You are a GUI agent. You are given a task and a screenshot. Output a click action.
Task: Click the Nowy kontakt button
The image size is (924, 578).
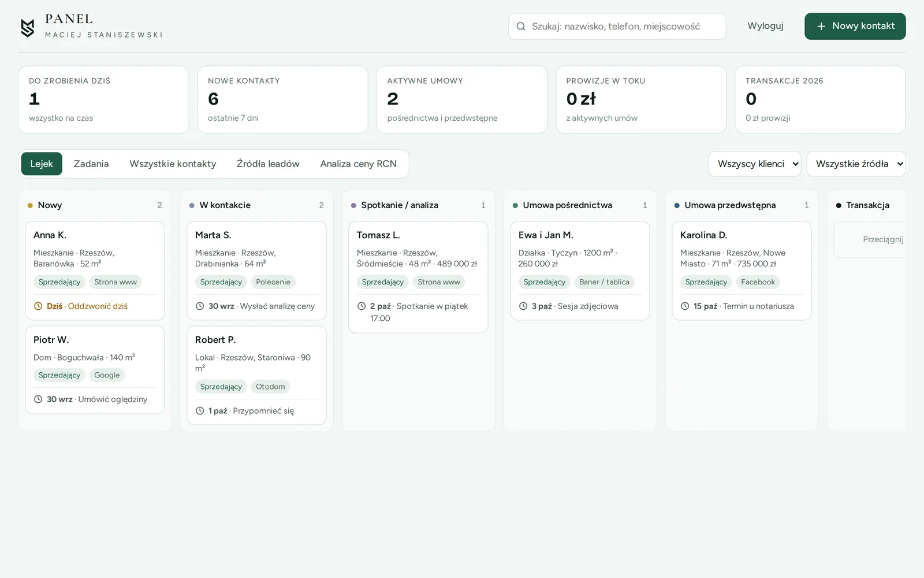pos(855,26)
